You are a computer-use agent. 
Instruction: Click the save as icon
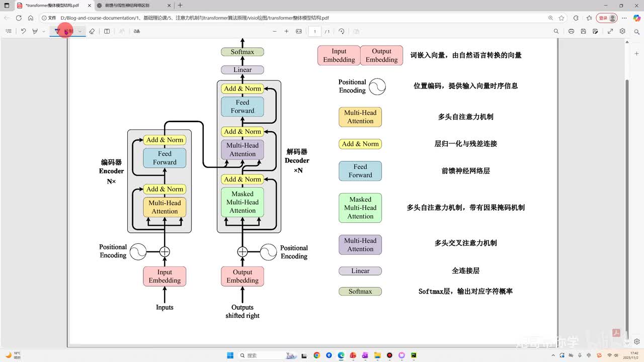click(595, 31)
